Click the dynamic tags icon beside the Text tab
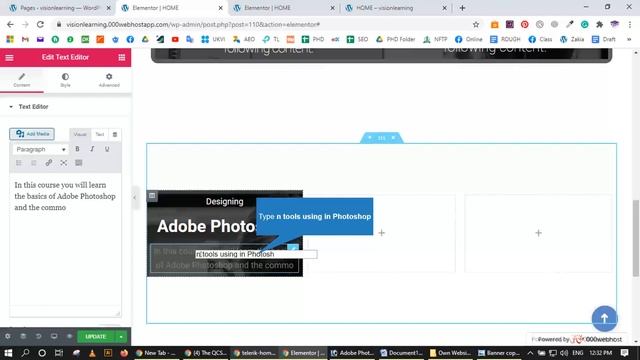The image size is (640, 360). pyautogui.click(x=115, y=134)
